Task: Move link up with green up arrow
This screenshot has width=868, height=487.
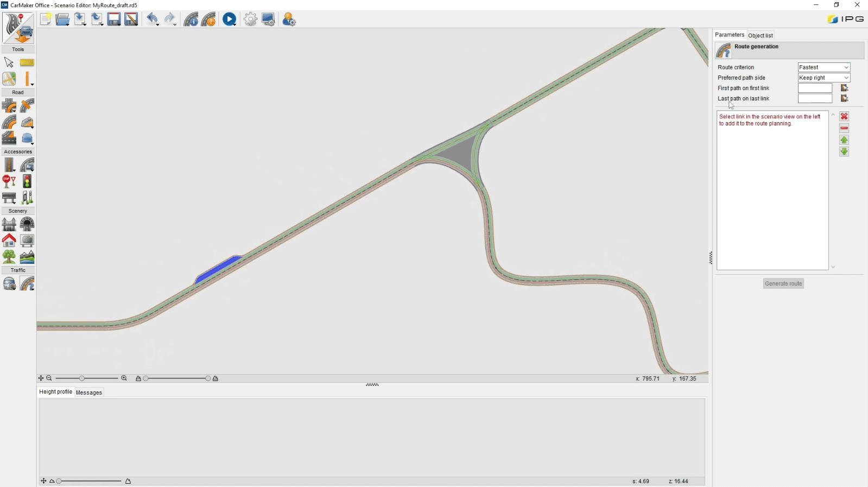Action: pyautogui.click(x=844, y=140)
